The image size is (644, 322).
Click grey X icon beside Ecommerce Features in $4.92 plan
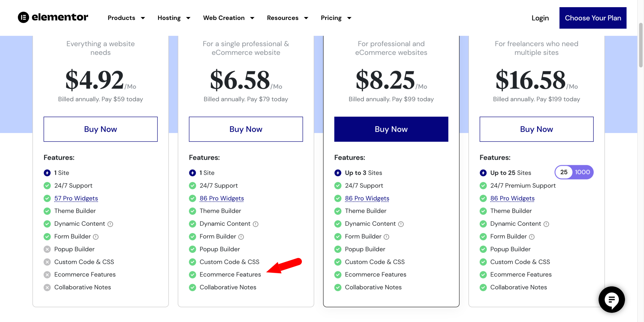pyautogui.click(x=47, y=275)
